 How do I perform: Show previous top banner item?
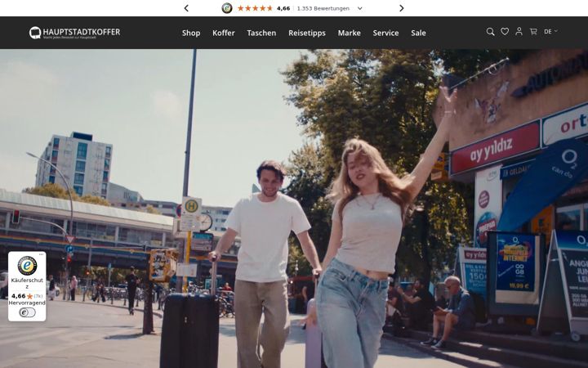coord(186,8)
